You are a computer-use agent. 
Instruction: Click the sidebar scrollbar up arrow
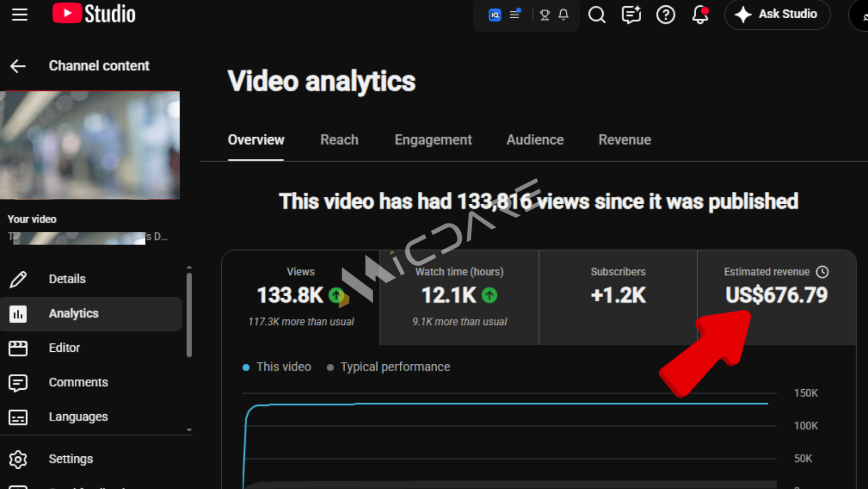click(x=189, y=267)
